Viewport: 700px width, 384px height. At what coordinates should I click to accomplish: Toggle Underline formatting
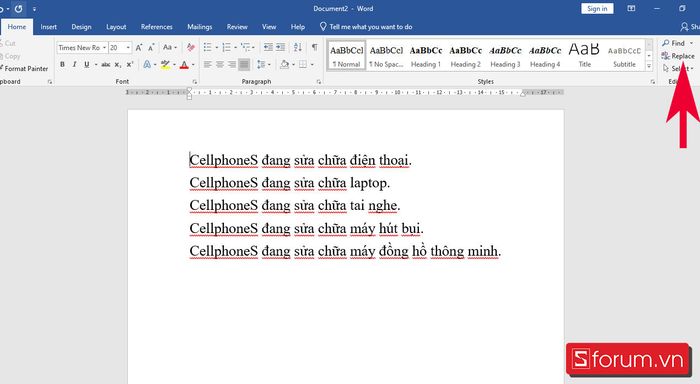[87, 65]
